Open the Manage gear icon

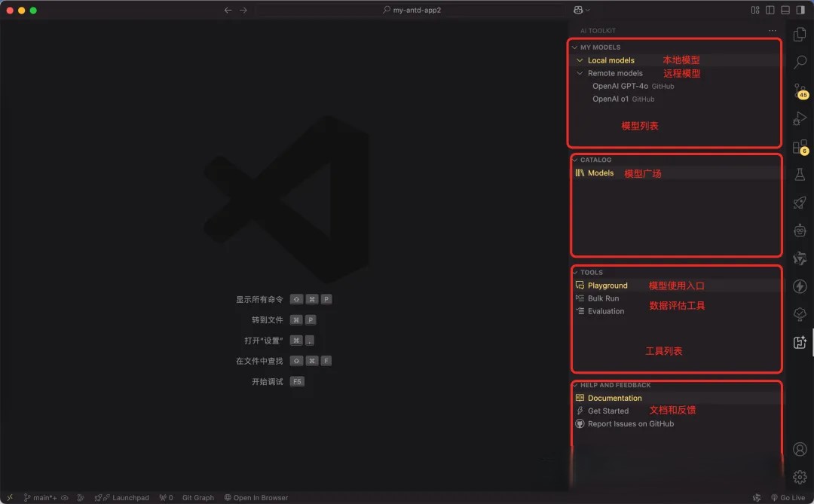pyautogui.click(x=800, y=476)
